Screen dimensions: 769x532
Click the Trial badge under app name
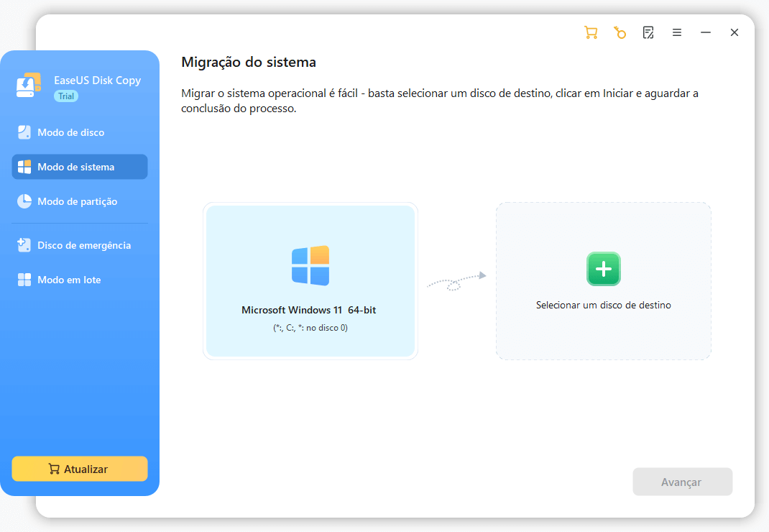click(x=66, y=96)
